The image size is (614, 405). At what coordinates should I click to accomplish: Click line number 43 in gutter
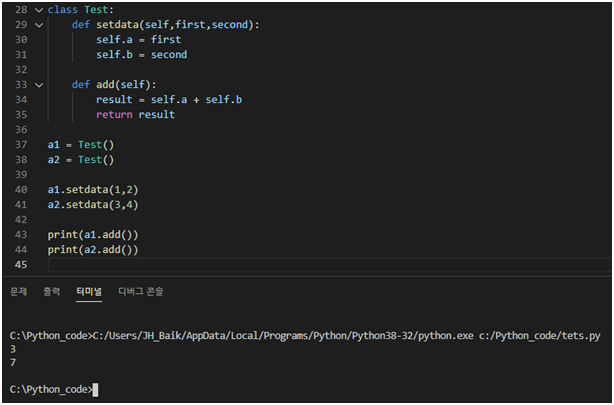(21, 235)
